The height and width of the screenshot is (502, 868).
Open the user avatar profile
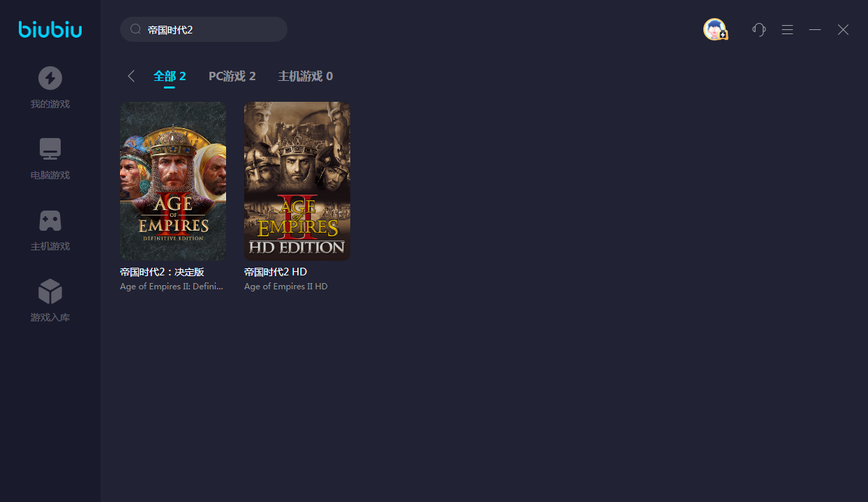point(715,29)
